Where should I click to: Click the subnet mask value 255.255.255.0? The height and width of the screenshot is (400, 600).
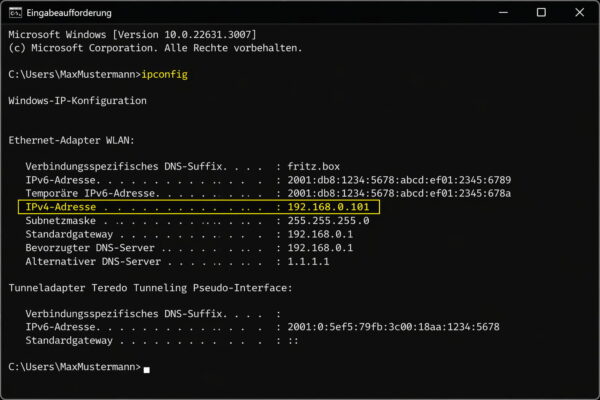[x=328, y=221]
